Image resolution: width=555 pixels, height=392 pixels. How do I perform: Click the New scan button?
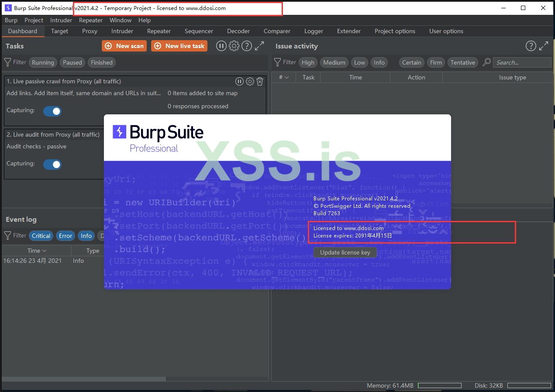(x=124, y=46)
